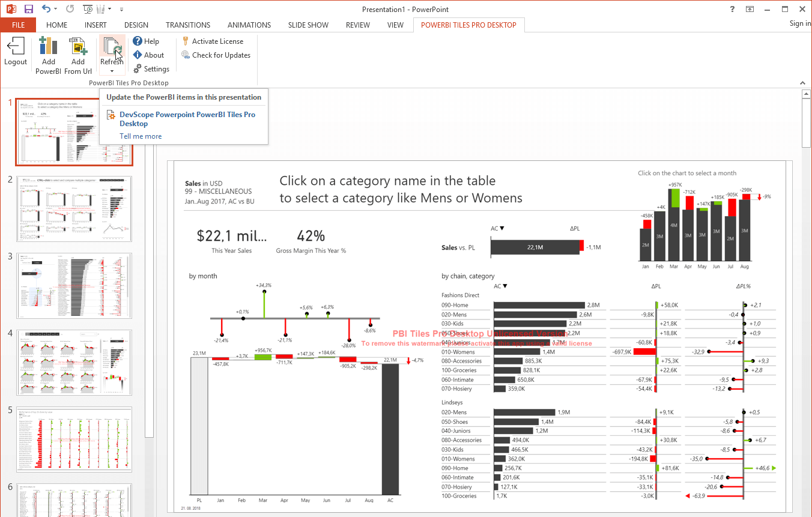Click the '42%' gross margin value
This screenshot has width=812, height=517.
(x=311, y=235)
